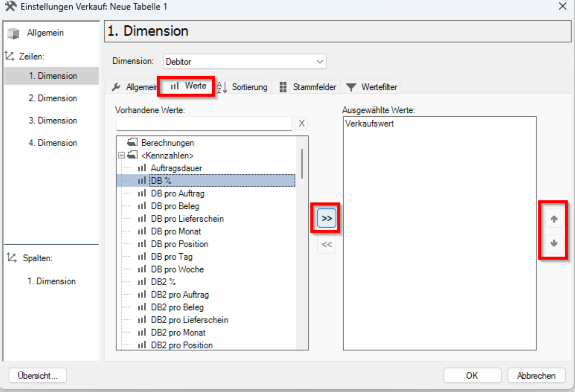
Task: Close the Einstellungen Verkauf dialog
Action: point(563,6)
